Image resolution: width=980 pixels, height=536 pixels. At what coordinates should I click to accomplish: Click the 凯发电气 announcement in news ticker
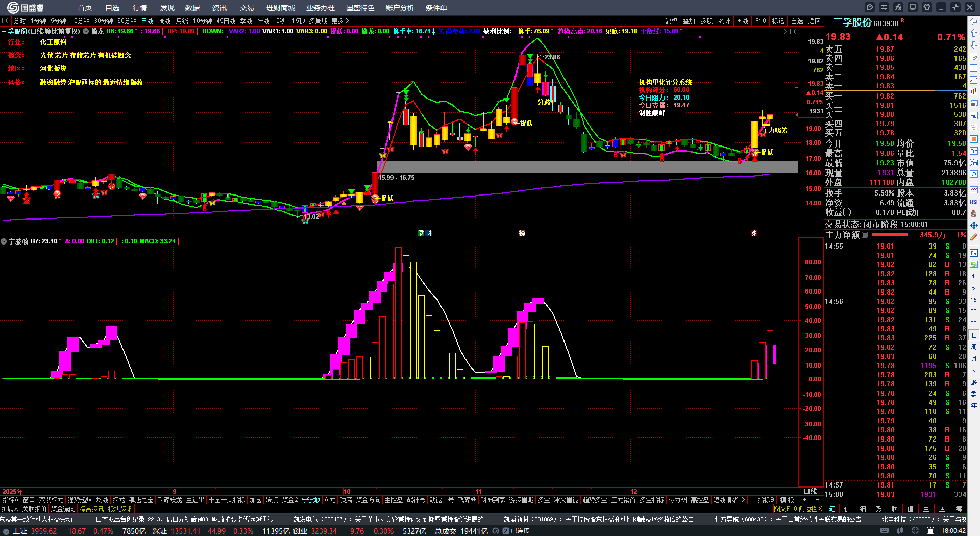pos(388,519)
